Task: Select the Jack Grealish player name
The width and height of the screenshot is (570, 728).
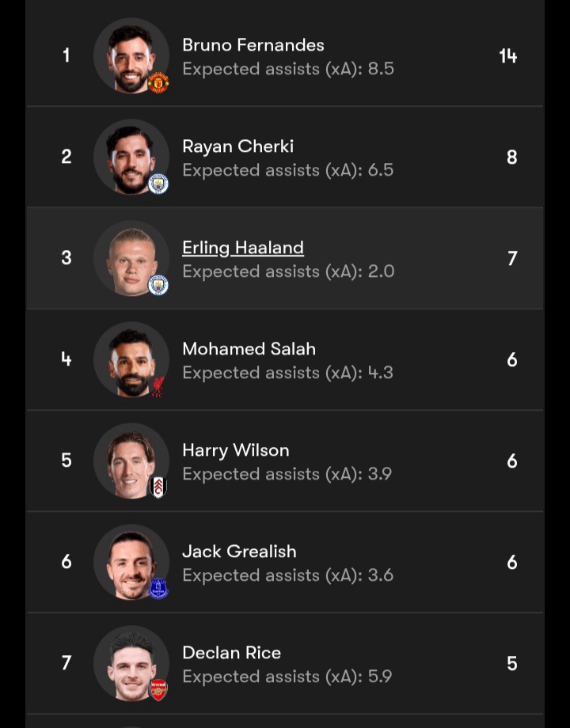Action: (x=239, y=552)
